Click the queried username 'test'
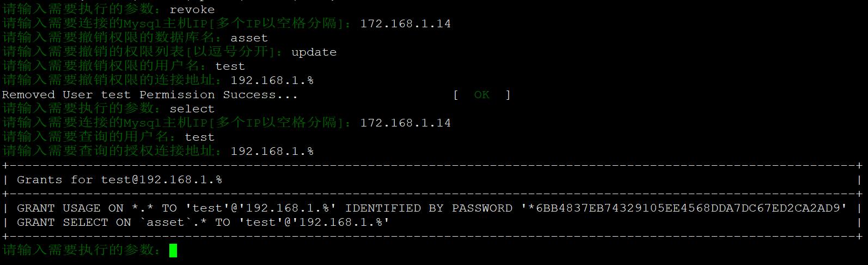 (x=200, y=137)
